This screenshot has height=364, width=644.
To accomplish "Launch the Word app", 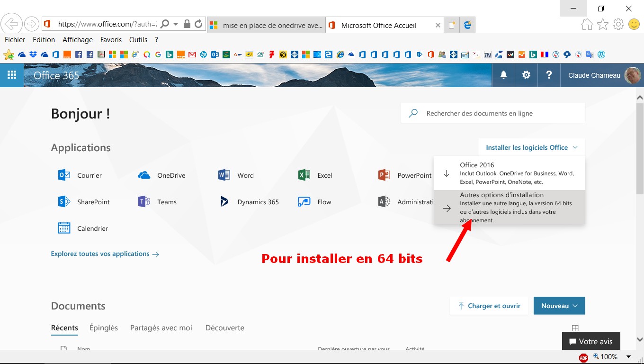I will click(x=236, y=175).
